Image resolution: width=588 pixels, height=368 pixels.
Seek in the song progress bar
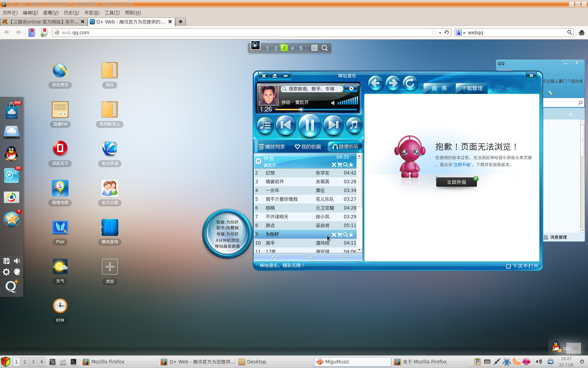coord(316,110)
